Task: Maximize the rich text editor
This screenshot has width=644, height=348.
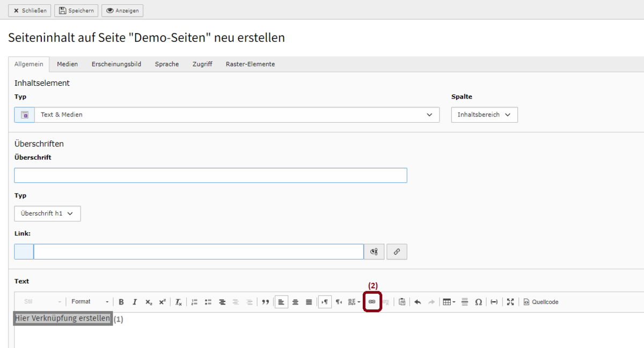Action: tap(510, 302)
